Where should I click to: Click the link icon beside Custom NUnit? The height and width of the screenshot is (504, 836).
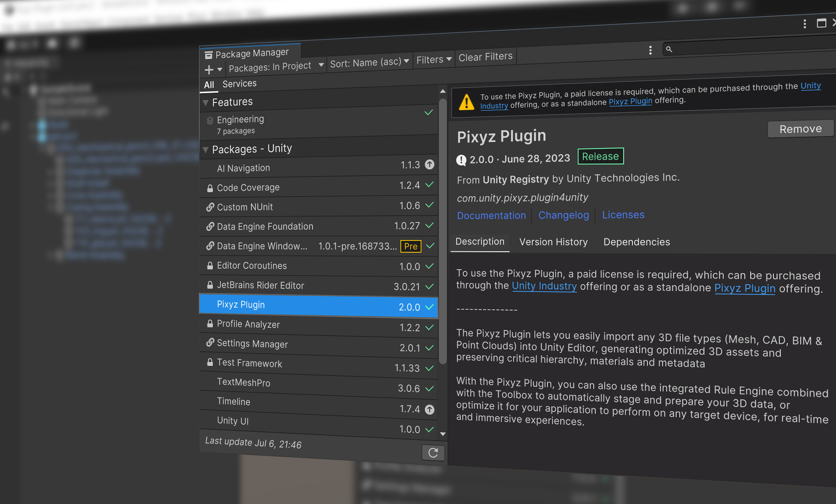coord(210,207)
